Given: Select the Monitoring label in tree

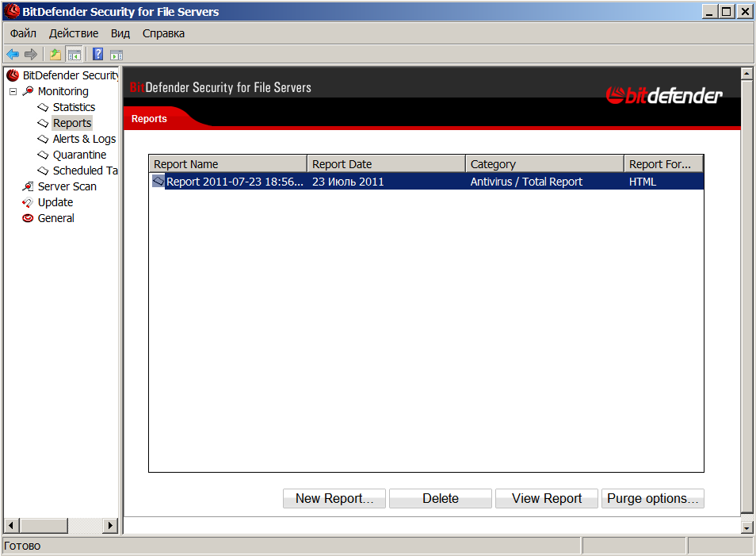Looking at the screenshot, I should coord(63,91).
